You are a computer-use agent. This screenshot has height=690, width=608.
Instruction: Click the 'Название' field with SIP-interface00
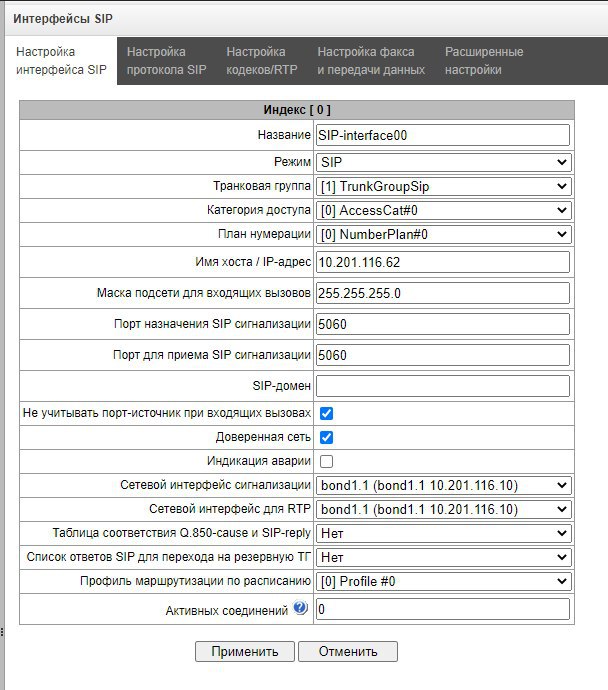coord(443,135)
